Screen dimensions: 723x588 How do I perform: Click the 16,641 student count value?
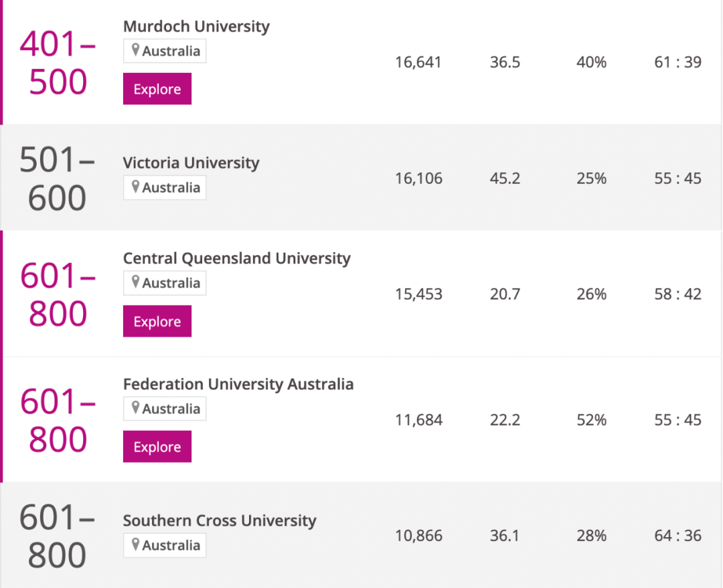(418, 63)
